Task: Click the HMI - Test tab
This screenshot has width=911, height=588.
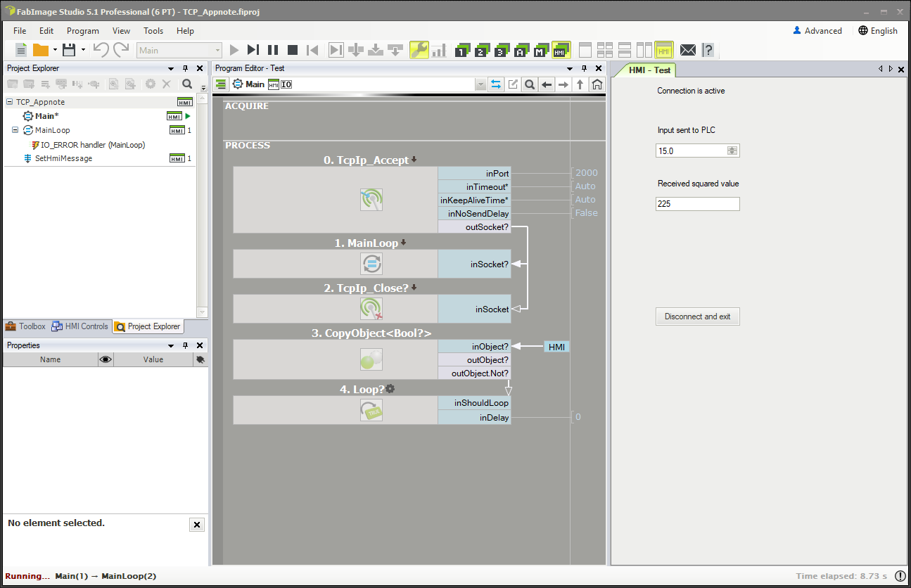Action: 649,70
